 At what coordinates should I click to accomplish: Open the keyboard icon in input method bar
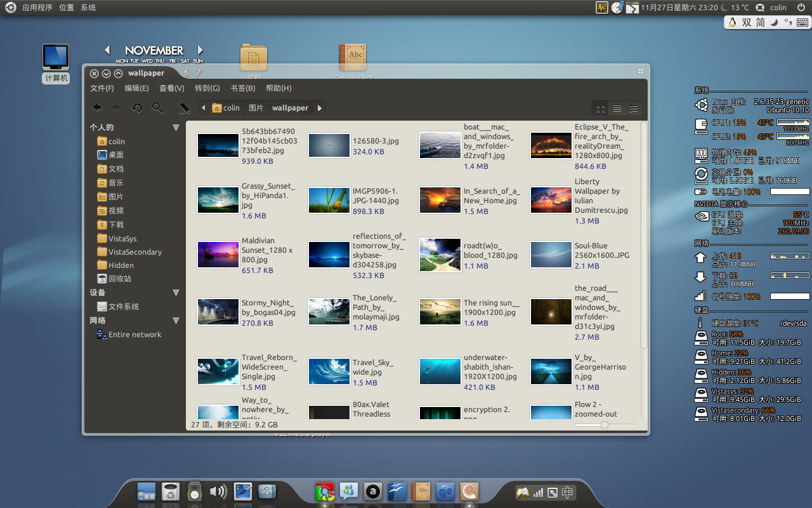pos(802,22)
